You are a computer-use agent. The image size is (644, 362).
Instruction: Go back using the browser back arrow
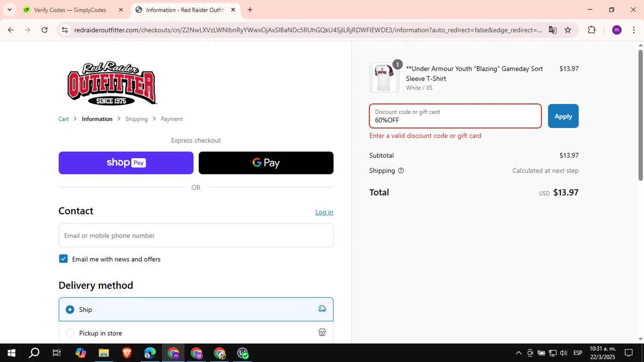[11, 30]
